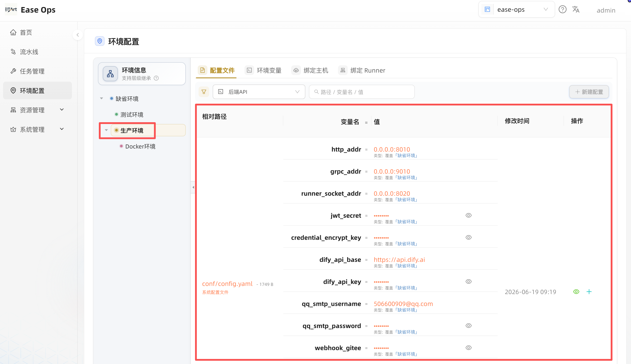Select the Docker环境 tree node
This screenshot has width=631, height=364.
[140, 146]
